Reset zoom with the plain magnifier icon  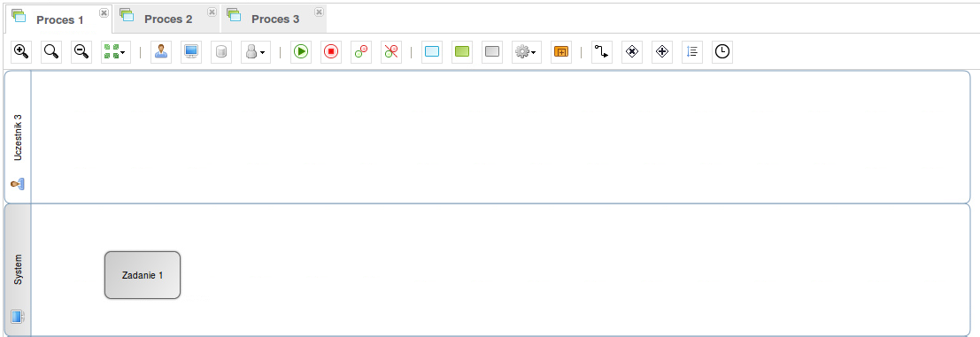[51, 52]
